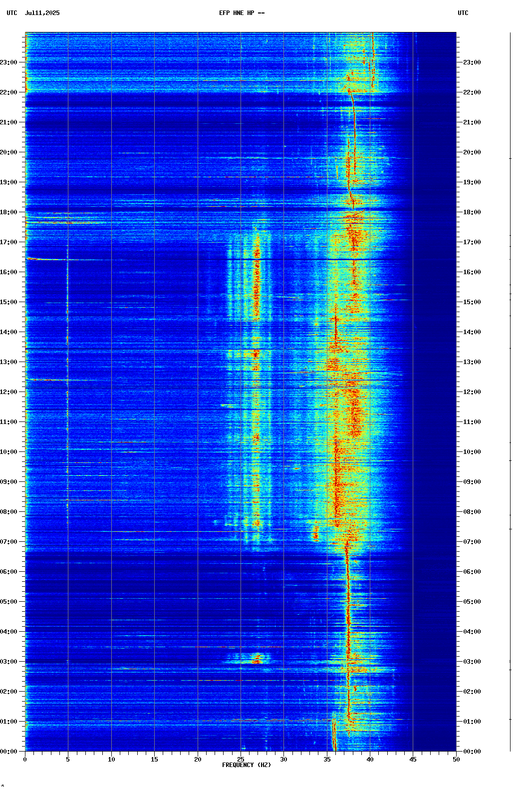
Task: Click the 5 Hz frequency tick label
Action: 68,760
